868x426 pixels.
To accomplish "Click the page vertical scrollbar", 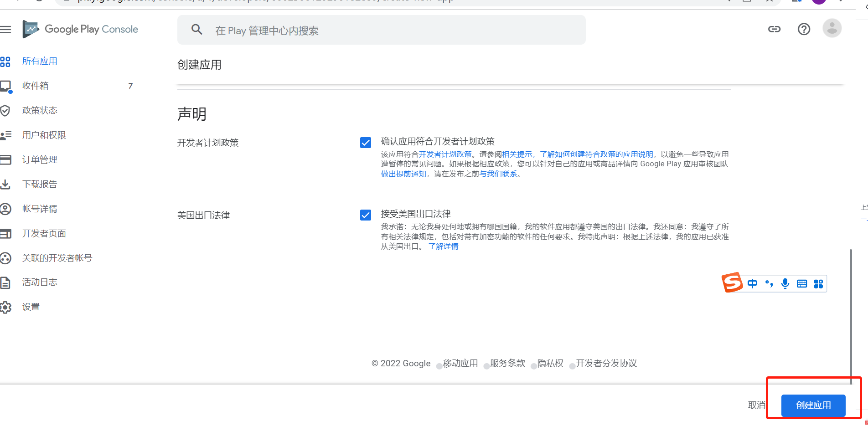I will coord(851,317).
